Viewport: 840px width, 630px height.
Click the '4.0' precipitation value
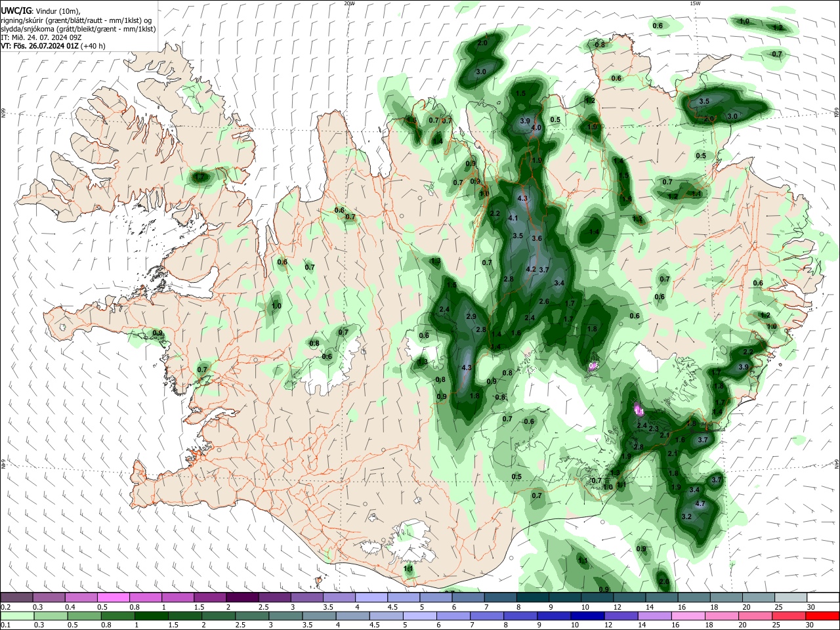point(536,127)
